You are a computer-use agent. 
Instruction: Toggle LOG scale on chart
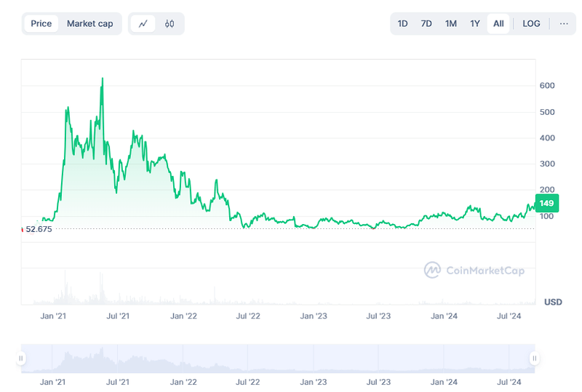531,23
